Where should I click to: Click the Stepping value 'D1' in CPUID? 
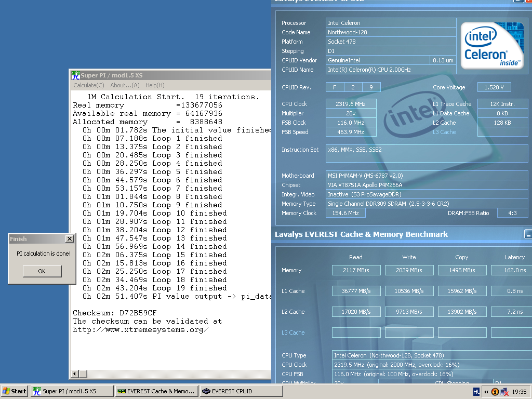[x=391, y=51]
